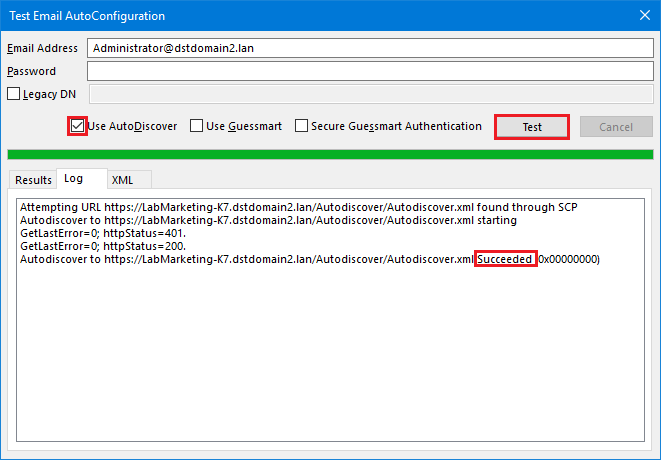The width and height of the screenshot is (661, 460).
Task: Tick Secure Guessmart Authentication checkbox
Action: (301, 126)
